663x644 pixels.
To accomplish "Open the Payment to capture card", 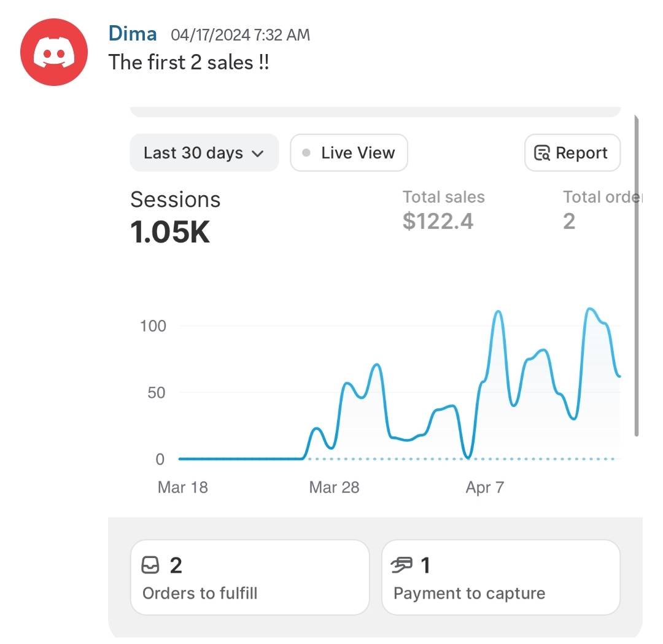I will click(x=500, y=577).
